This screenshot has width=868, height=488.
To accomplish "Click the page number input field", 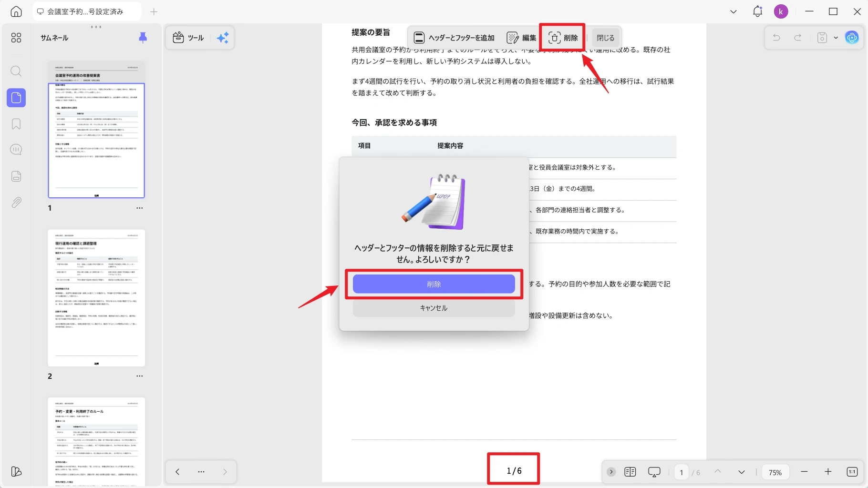I will 681,472.
